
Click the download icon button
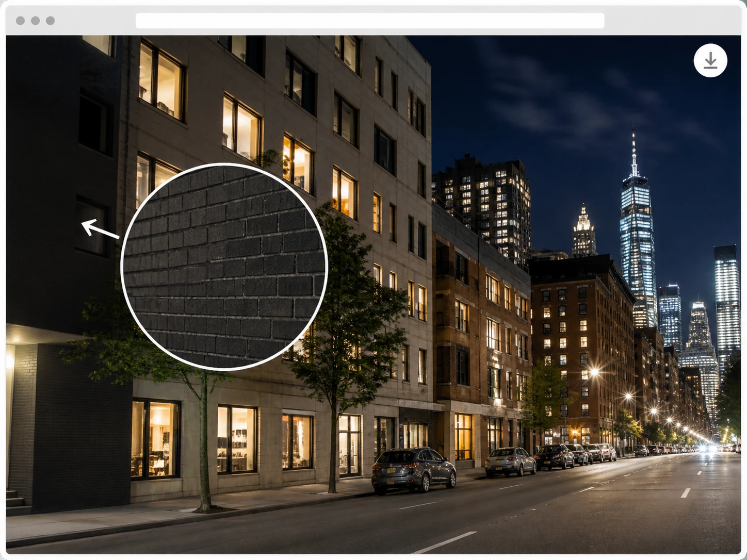pyautogui.click(x=710, y=60)
